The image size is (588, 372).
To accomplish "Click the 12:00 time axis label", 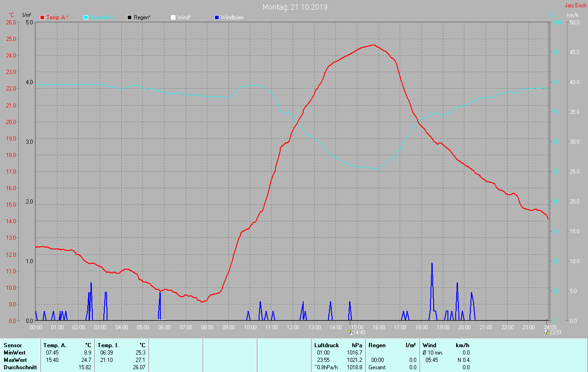I will click(x=293, y=327).
